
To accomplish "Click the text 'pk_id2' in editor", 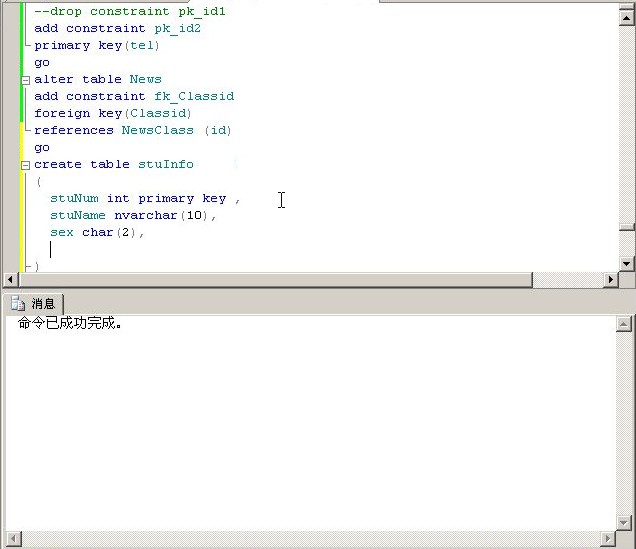I will pos(178,28).
